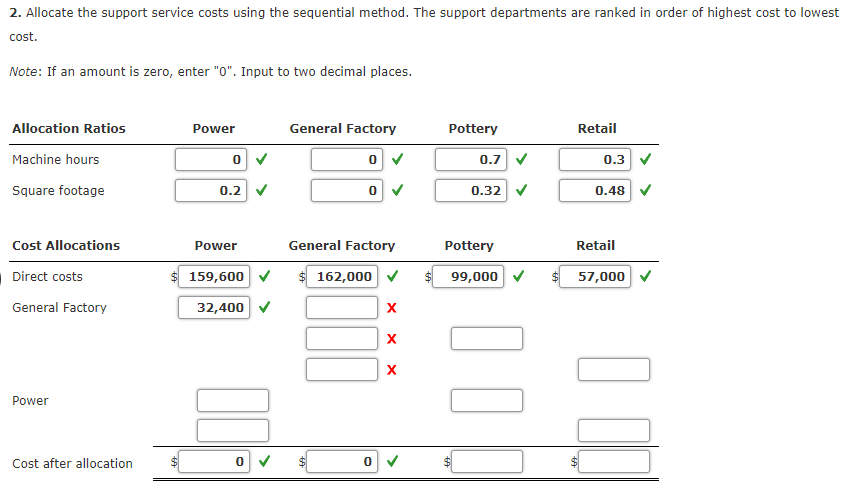The image size is (842, 492).
Task: Click the empty Pottery field in General Factory allocation
Action: click(487, 338)
